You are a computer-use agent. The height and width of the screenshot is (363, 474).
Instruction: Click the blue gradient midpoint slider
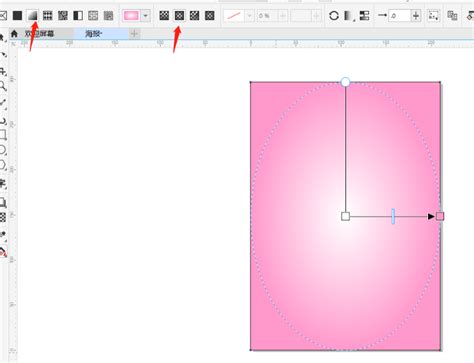[x=393, y=216]
